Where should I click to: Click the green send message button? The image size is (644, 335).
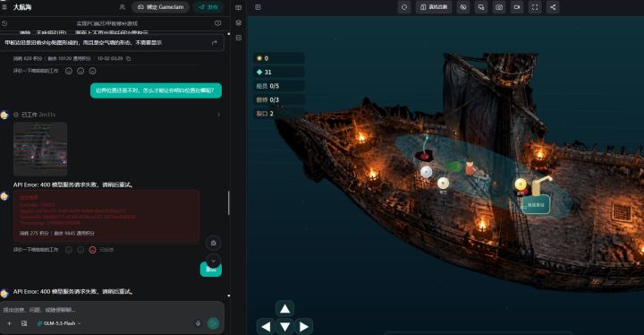coord(213,323)
